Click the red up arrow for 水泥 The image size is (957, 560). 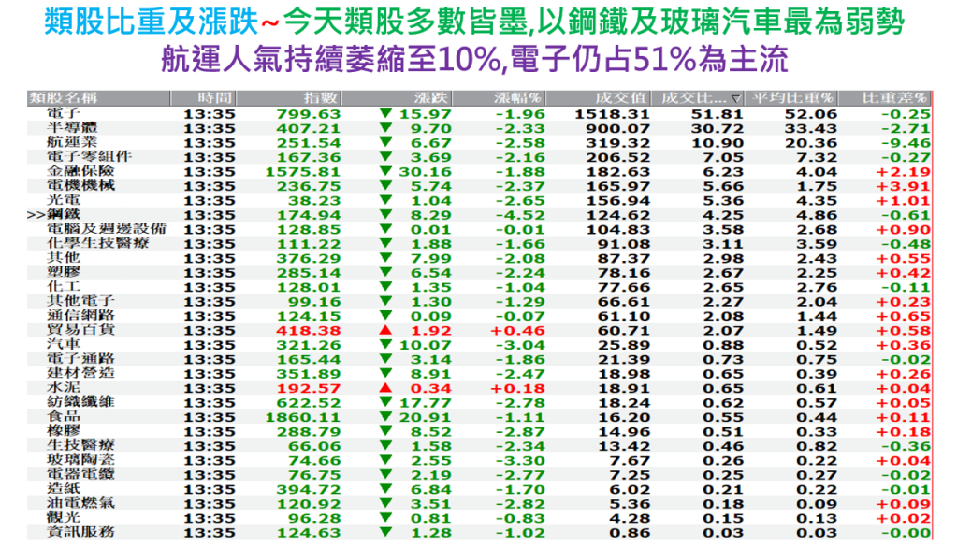click(384, 387)
